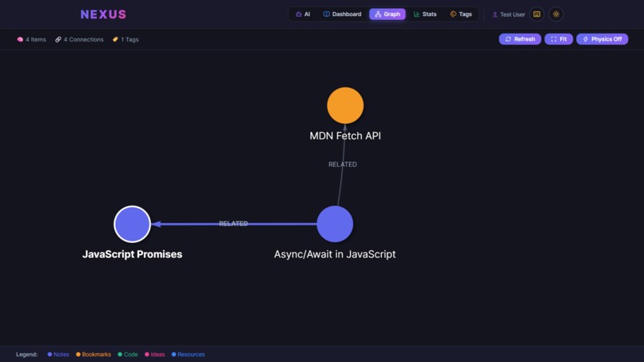Image resolution: width=644 pixels, height=362 pixels.
Task: Switch to the Dashboard tab
Action: (x=342, y=14)
